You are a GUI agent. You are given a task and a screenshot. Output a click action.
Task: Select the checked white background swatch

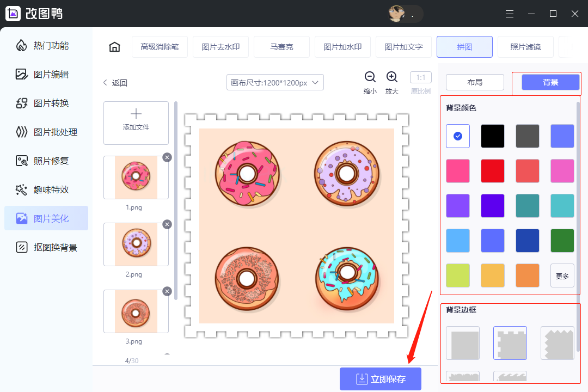(458, 136)
